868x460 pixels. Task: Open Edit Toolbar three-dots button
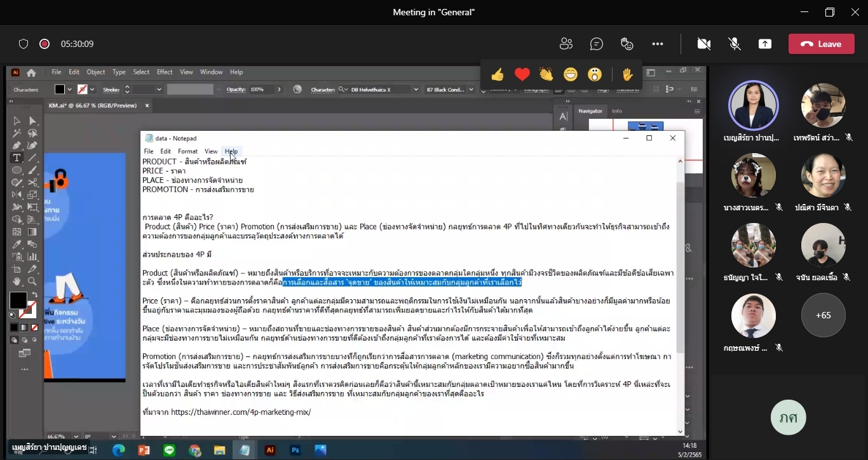pyautogui.click(x=25, y=369)
